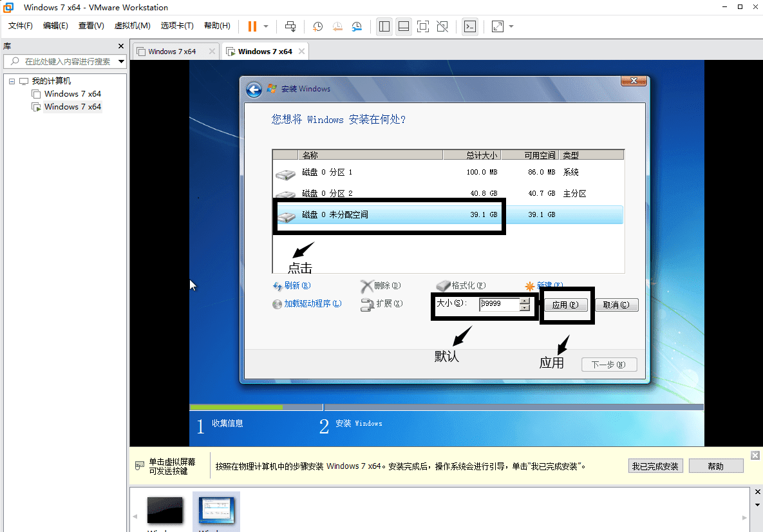The width and height of the screenshot is (763, 532).
Task: Select 我的计算机 in the library tree
Action: (x=51, y=81)
